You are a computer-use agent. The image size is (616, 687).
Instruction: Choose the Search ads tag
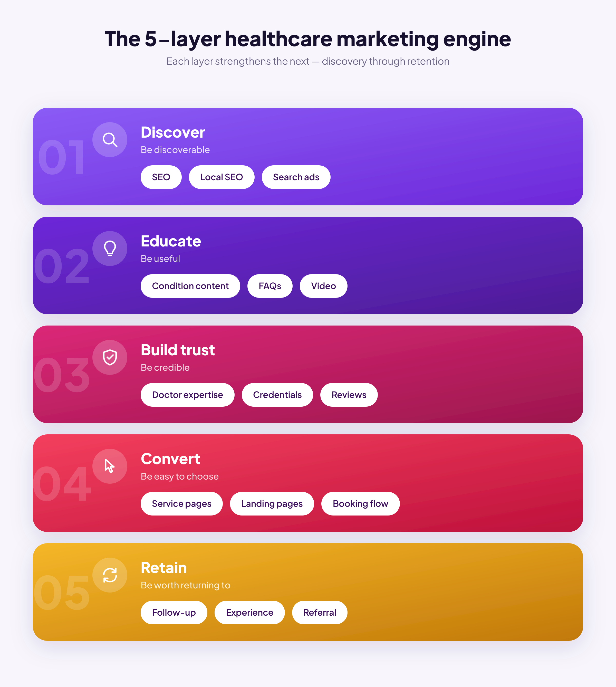[296, 177]
